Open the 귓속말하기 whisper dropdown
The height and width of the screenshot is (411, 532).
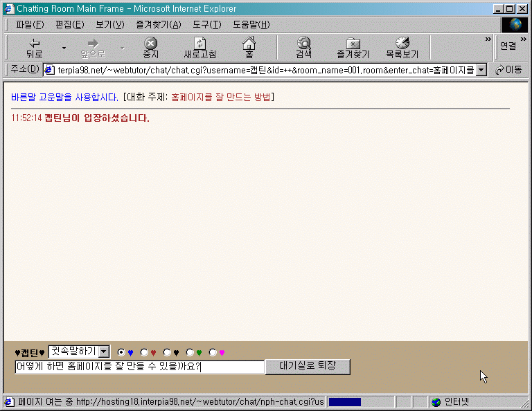(x=80, y=351)
